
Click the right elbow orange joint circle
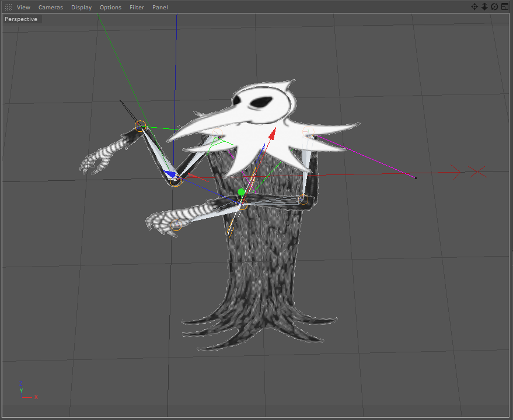pos(303,199)
